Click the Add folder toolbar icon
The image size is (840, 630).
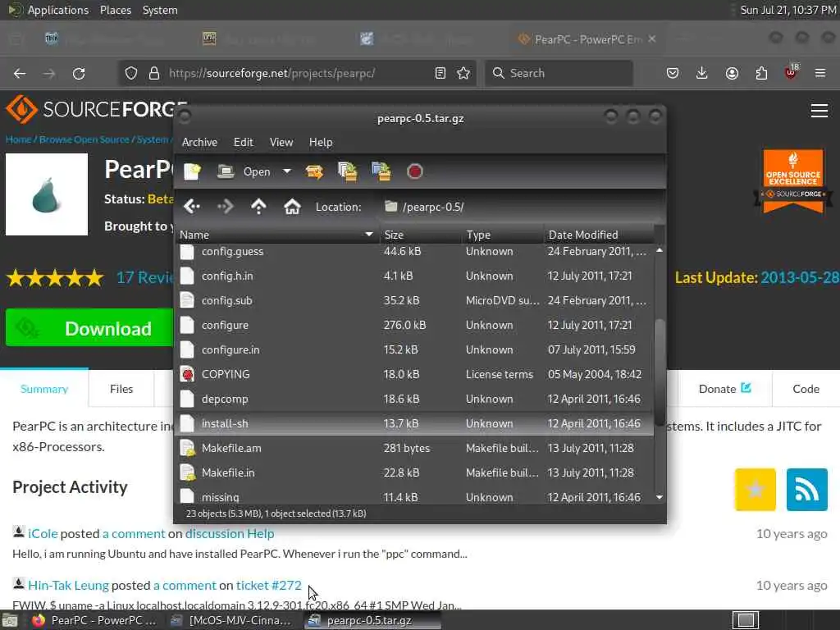pyautogui.click(x=381, y=171)
